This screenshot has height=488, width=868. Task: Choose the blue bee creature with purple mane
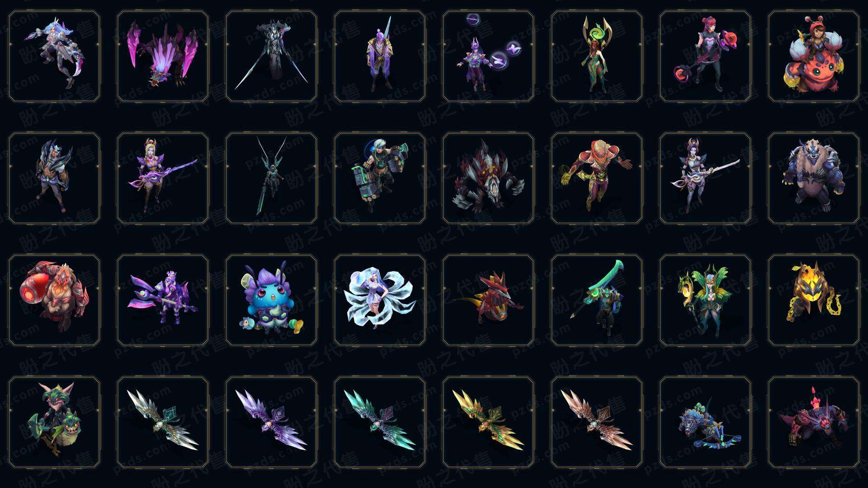pyautogui.click(x=271, y=300)
